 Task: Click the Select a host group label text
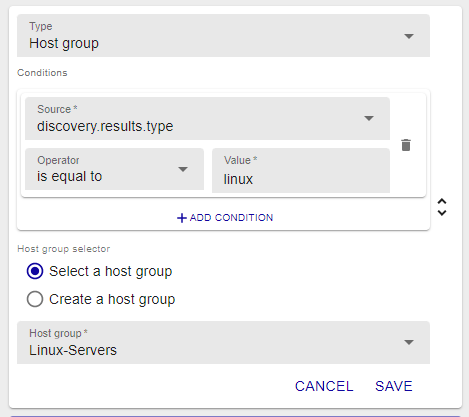point(111,271)
